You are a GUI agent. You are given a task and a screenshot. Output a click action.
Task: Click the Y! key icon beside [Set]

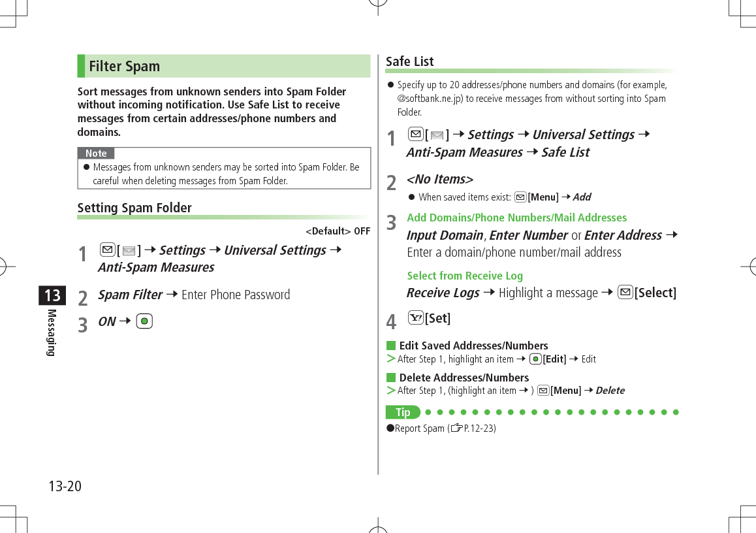(415, 318)
